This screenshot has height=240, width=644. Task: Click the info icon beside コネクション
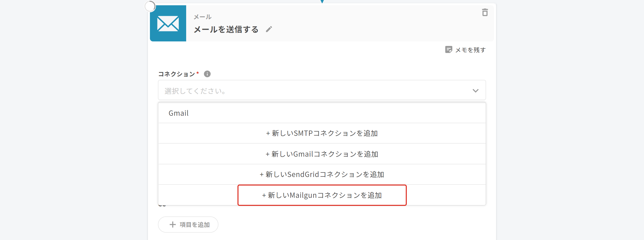(207, 74)
